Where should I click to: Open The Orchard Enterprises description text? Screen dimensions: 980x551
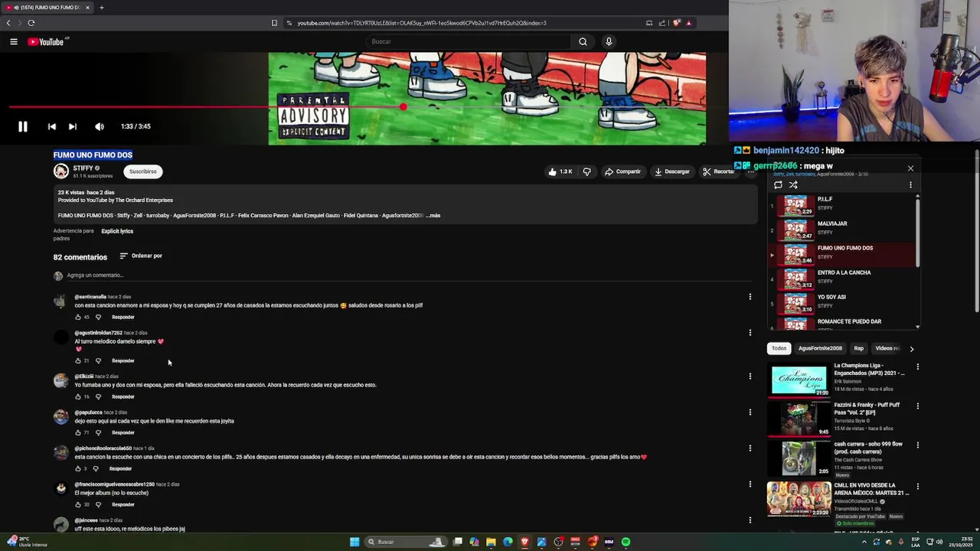click(116, 201)
